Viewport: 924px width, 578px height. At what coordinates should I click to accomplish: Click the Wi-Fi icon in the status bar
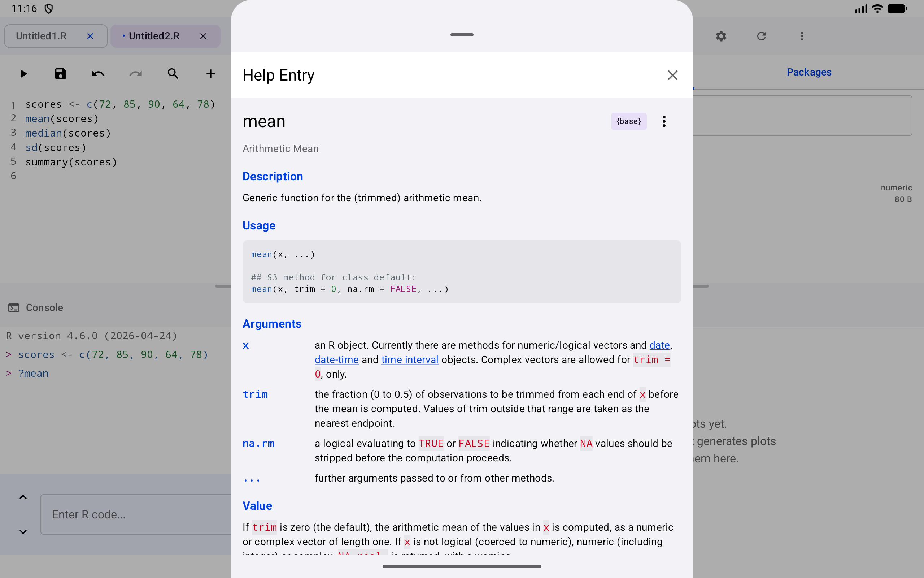877,8
